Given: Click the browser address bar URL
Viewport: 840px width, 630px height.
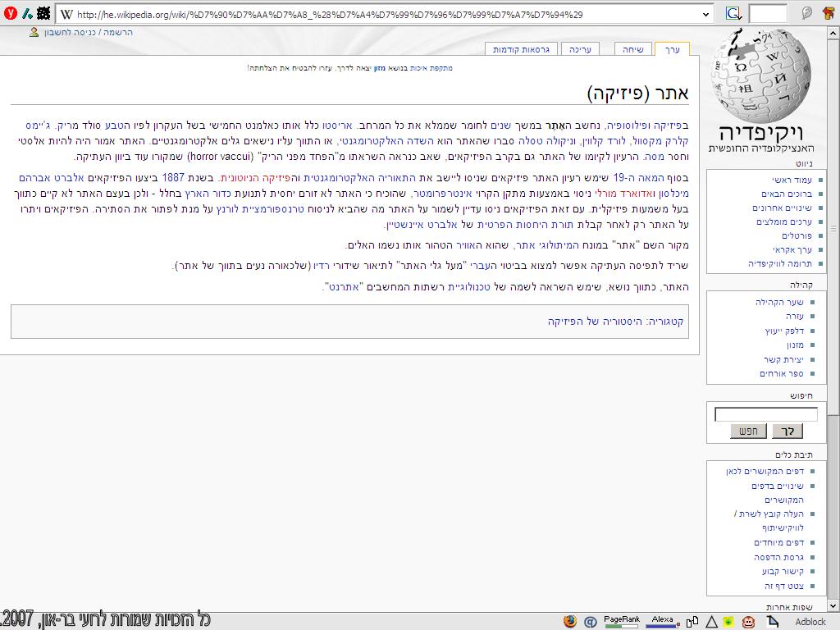Looking at the screenshot, I should pyautogui.click(x=330, y=15).
